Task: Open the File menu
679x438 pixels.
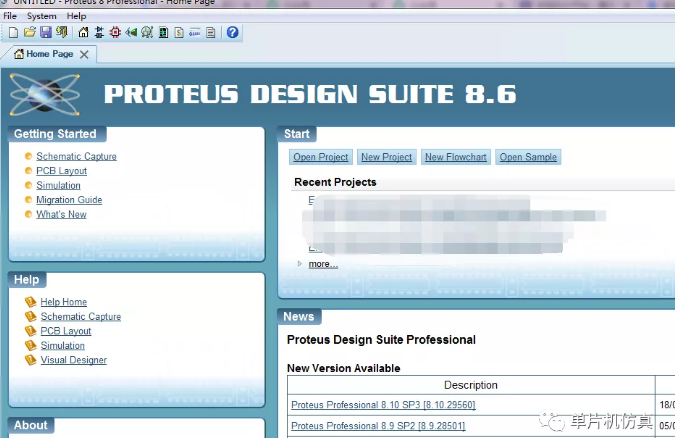Action: tap(10, 16)
